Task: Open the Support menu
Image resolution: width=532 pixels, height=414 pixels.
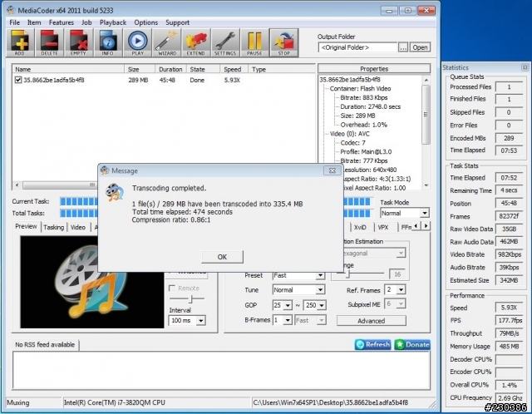Action: coord(177,22)
